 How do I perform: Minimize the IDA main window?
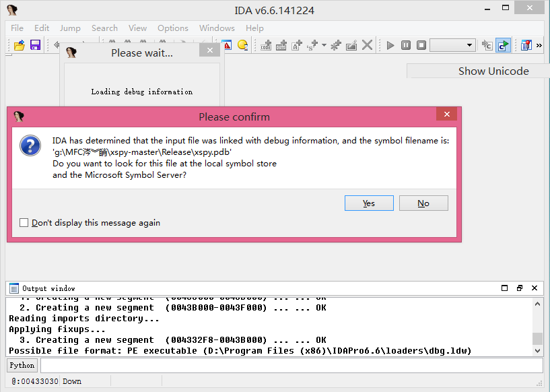(x=487, y=9)
